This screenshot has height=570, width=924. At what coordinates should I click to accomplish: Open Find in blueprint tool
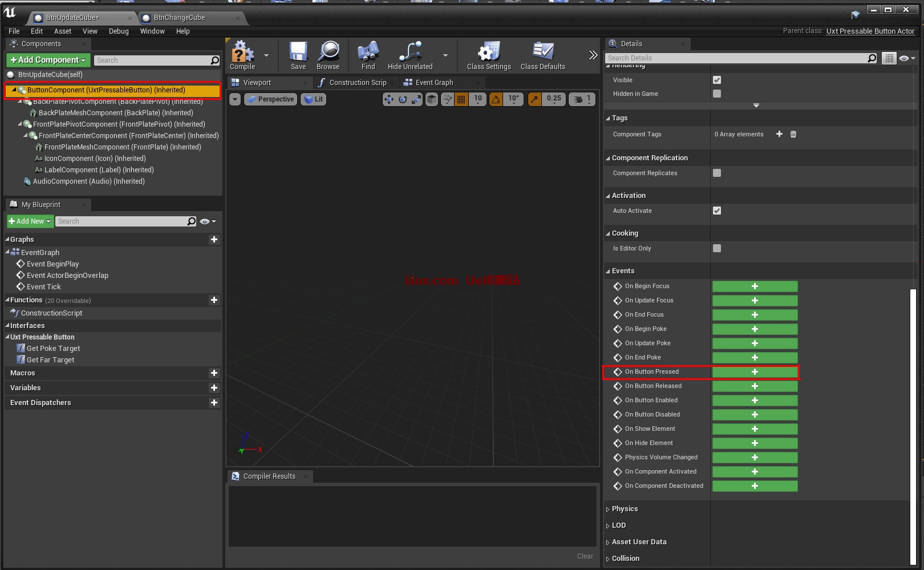pos(368,55)
